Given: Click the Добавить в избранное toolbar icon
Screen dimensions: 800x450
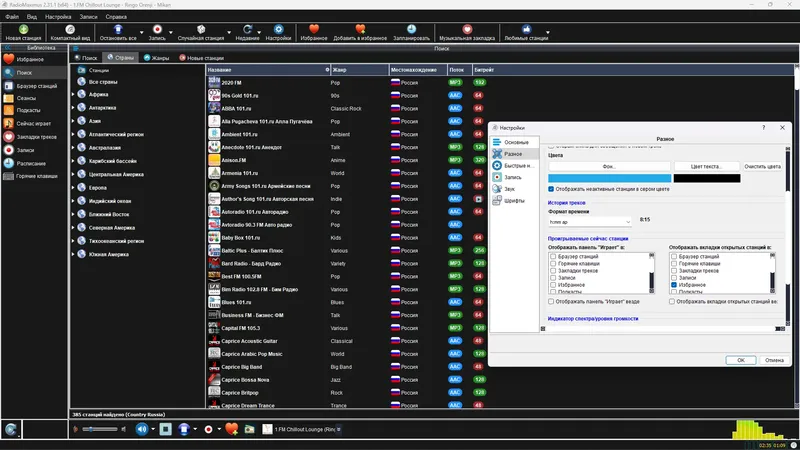Looking at the screenshot, I should [x=360, y=30].
